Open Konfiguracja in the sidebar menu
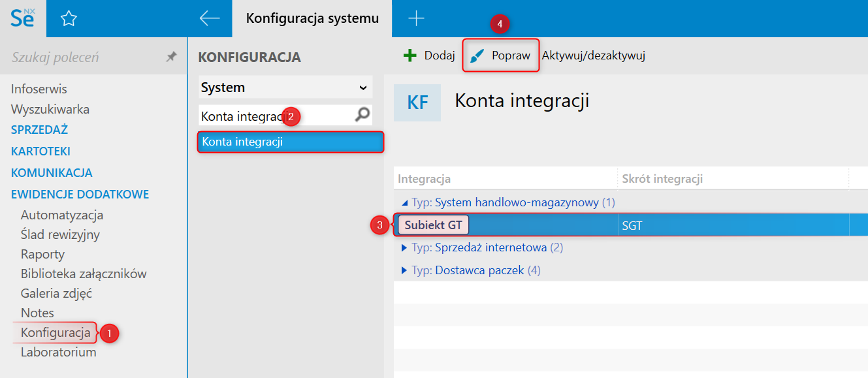Viewport: 868px width, 378px height. 56,333
